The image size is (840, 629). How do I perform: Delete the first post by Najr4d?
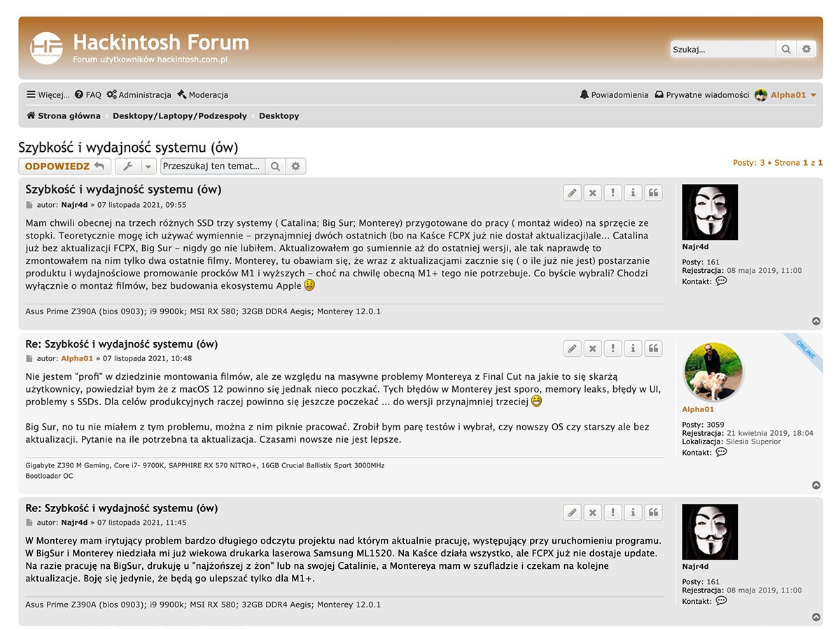pos(593,193)
